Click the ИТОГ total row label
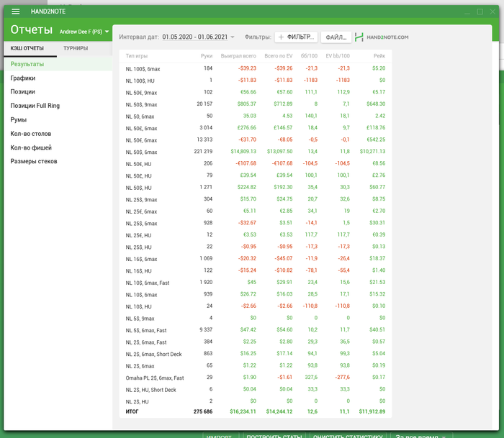This screenshot has width=504, height=438. point(132,411)
